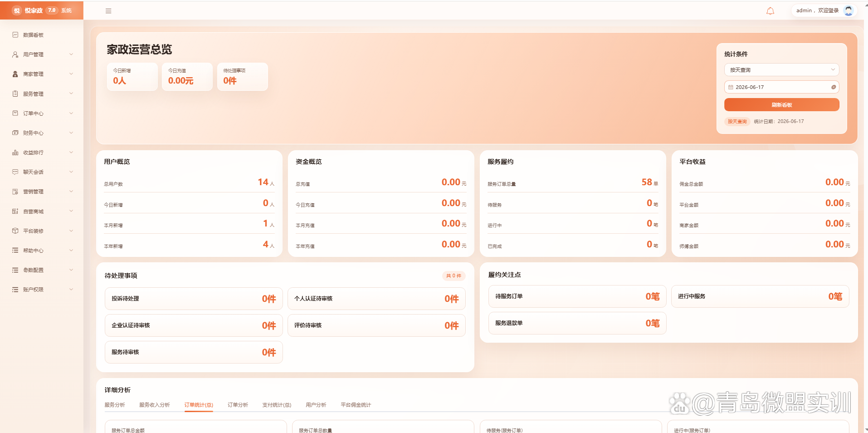Click the calendar icon in date field
The height and width of the screenshot is (433, 868).
click(x=731, y=87)
